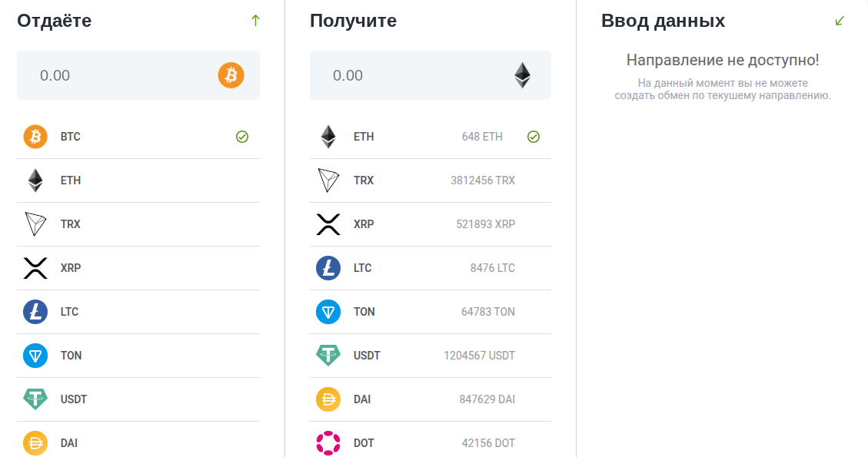Collapse the Отдаёте section with green up arrow

tap(255, 21)
